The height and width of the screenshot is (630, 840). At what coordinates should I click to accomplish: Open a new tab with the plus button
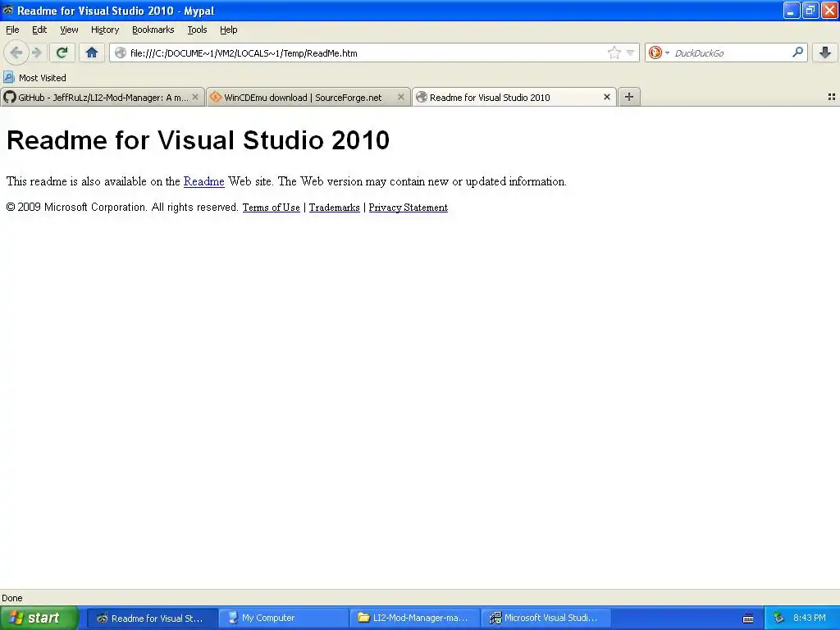(x=629, y=97)
